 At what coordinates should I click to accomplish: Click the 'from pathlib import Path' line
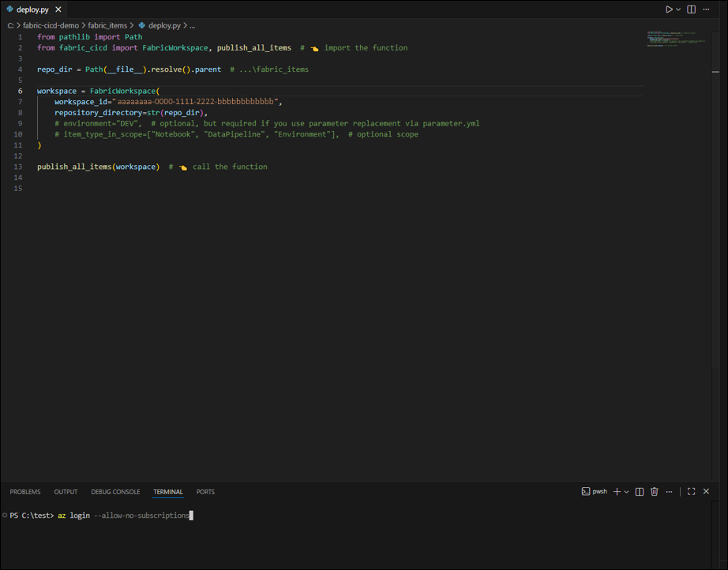pyautogui.click(x=89, y=37)
